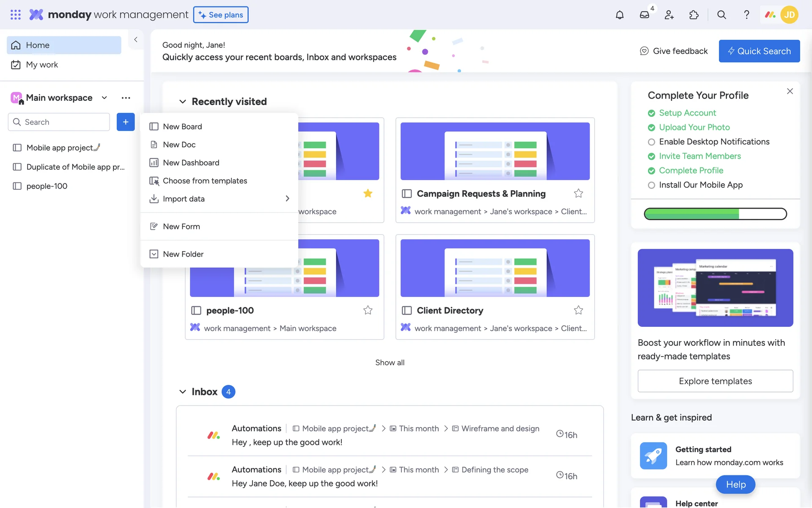Click the profile completion progress bar

[x=715, y=214]
